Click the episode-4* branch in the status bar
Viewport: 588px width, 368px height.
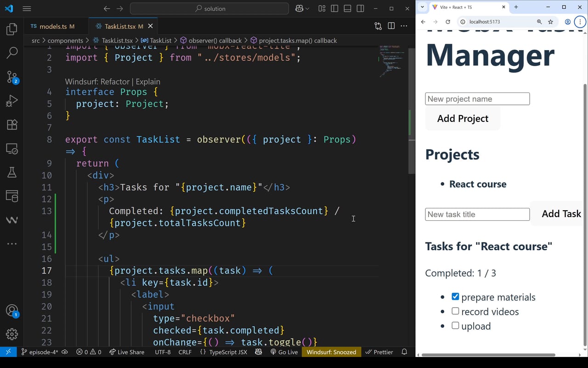pyautogui.click(x=40, y=352)
